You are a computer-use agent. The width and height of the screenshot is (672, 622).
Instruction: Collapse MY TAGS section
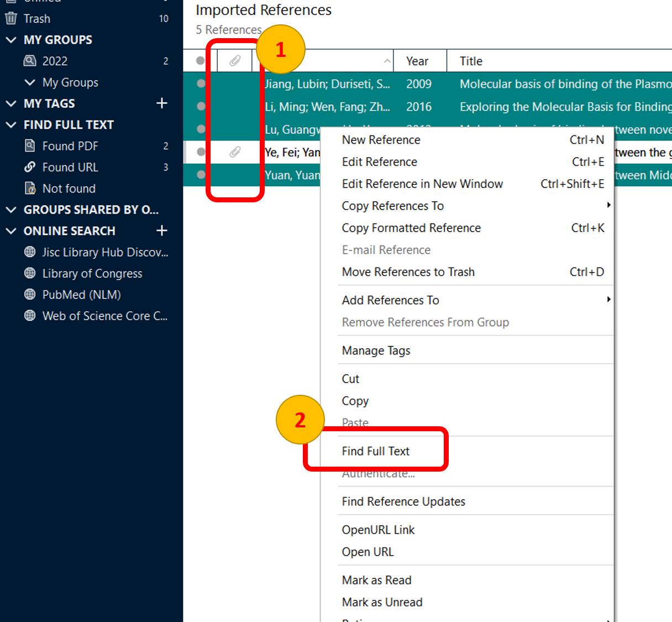tap(11, 103)
